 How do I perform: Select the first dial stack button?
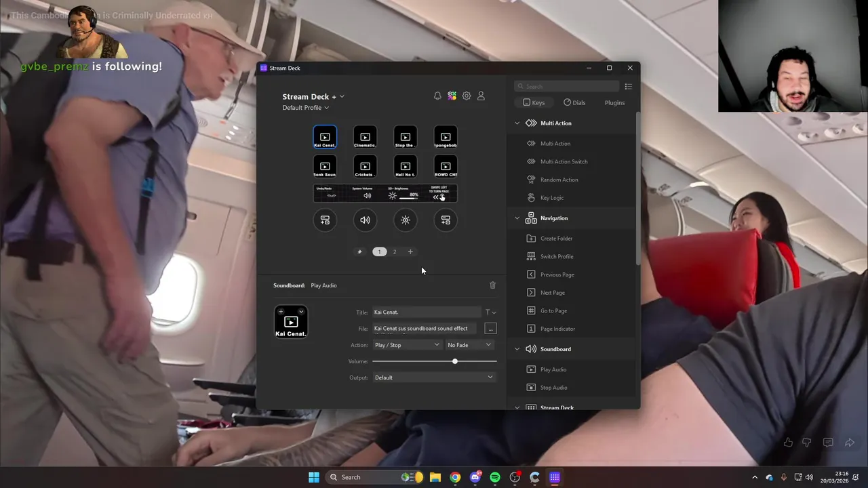[x=325, y=220]
